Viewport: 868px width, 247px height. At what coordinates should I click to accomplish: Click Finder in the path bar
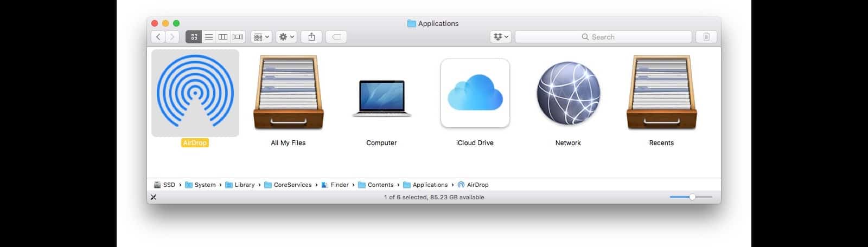click(335, 185)
